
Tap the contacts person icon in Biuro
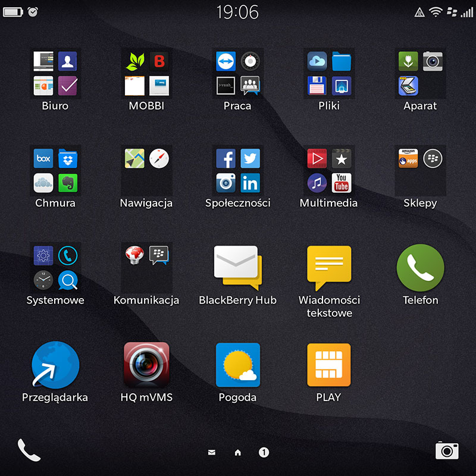click(68, 61)
